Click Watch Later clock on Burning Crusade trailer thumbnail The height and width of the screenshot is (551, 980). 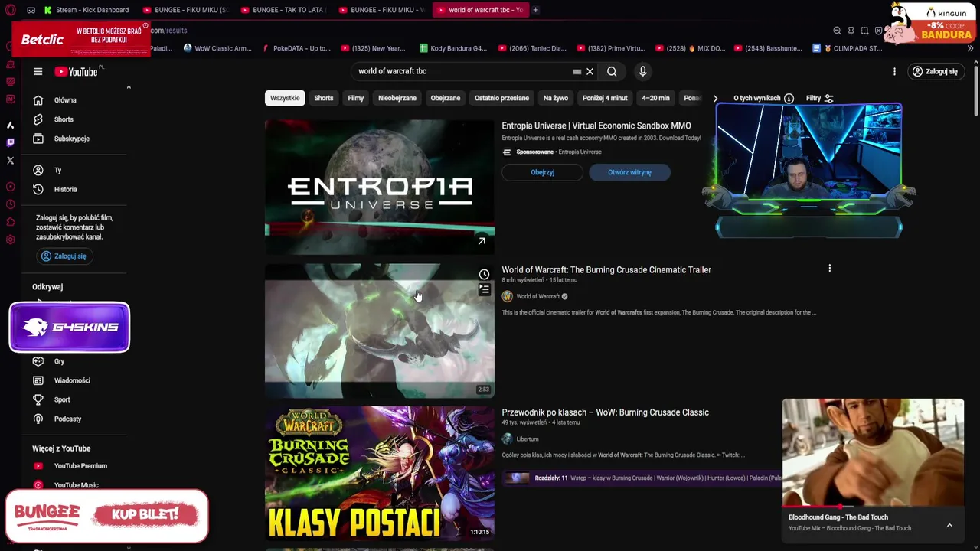pos(484,274)
